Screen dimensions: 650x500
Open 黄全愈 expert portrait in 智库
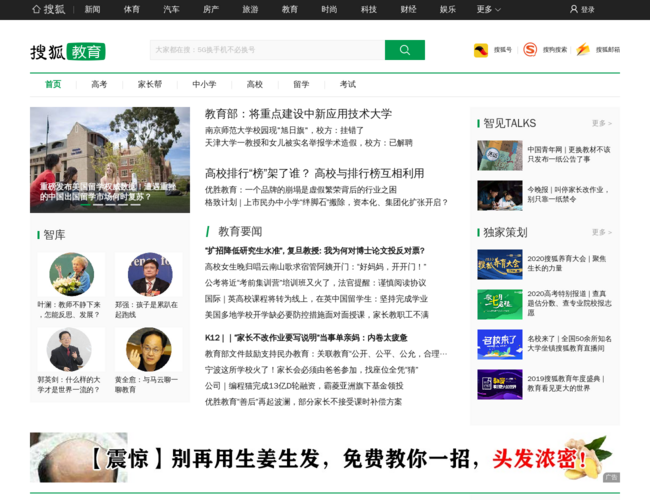pos(148,349)
